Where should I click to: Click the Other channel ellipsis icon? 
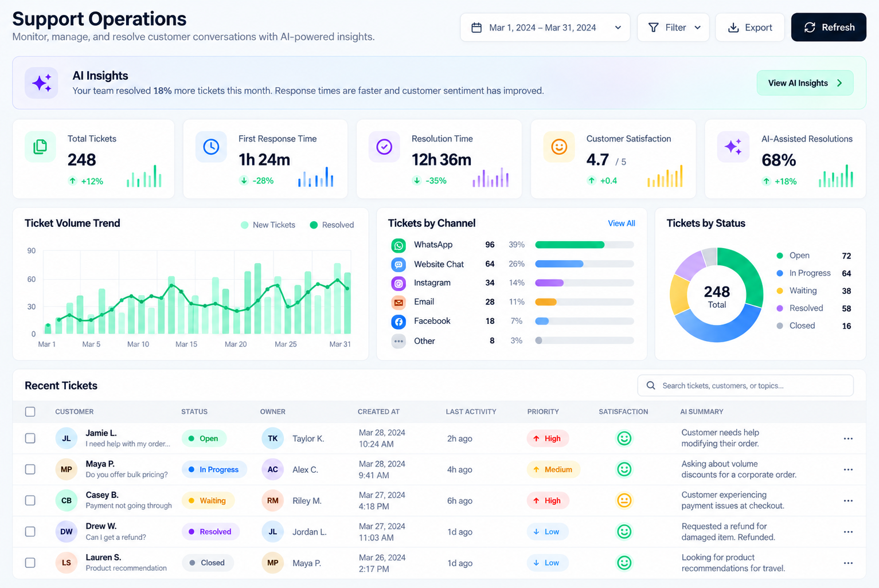(x=399, y=341)
